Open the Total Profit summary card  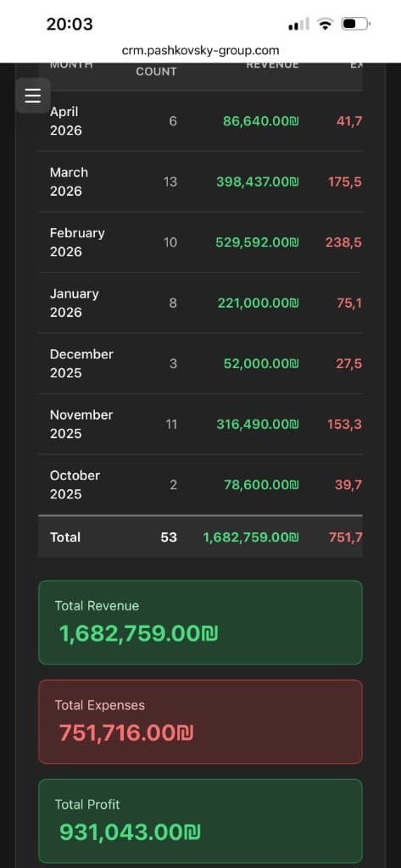coord(200,821)
